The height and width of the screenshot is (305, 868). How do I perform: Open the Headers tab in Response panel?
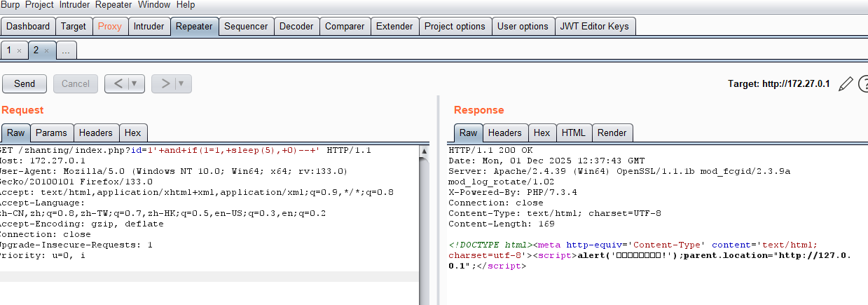pyautogui.click(x=505, y=133)
